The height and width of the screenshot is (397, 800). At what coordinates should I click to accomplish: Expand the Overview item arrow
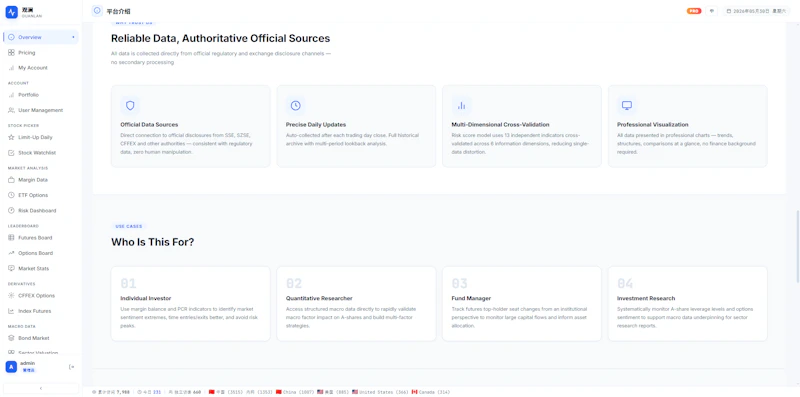(x=73, y=37)
